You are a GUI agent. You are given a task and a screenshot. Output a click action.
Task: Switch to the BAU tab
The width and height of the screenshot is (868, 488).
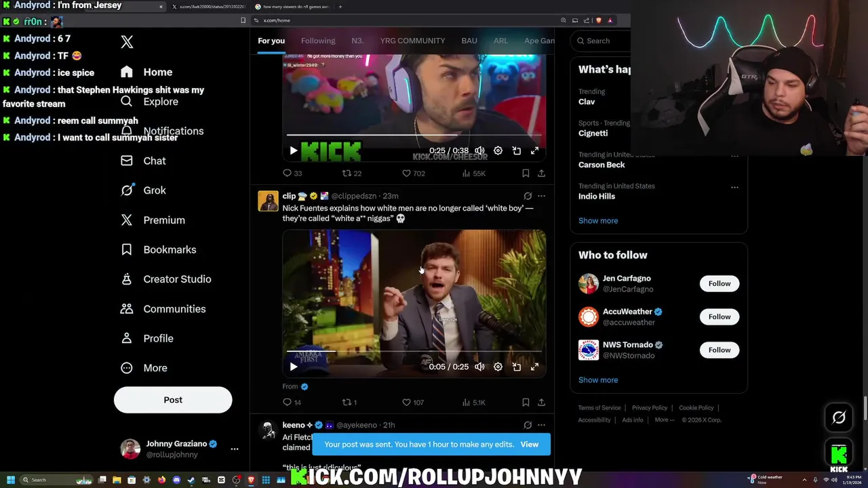[x=469, y=41]
